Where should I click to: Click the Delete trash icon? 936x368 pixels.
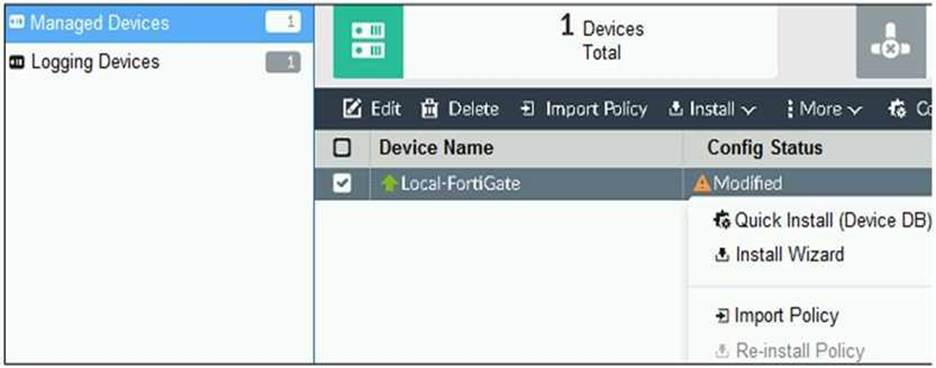click(430, 109)
